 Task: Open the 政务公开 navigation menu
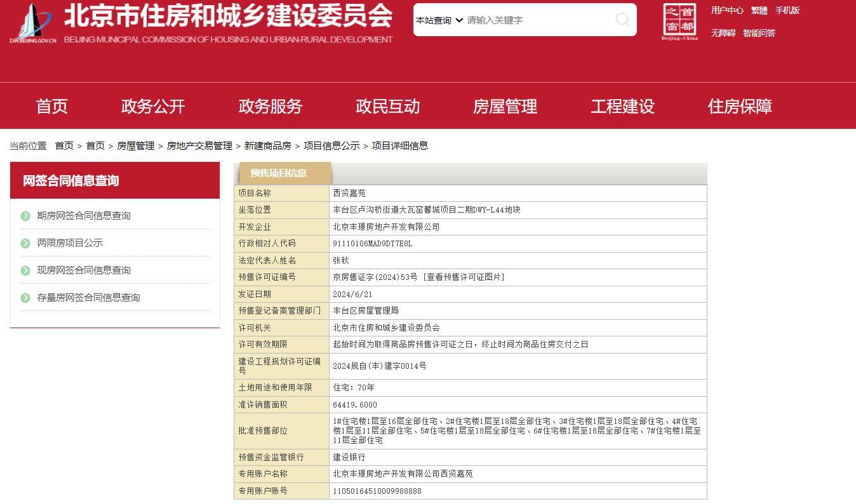pyautogui.click(x=152, y=106)
